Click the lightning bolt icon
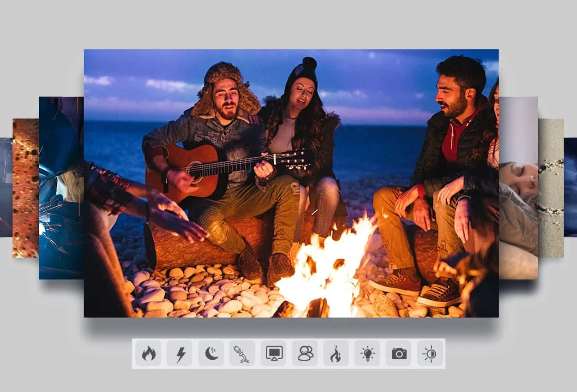Viewport: 577px width, 392px height. tap(180, 354)
